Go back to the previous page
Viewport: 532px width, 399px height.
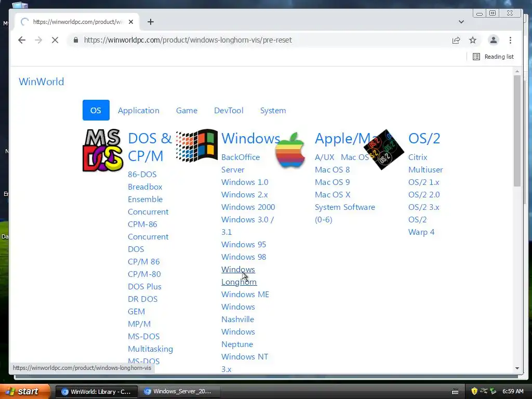pos(22,40)
